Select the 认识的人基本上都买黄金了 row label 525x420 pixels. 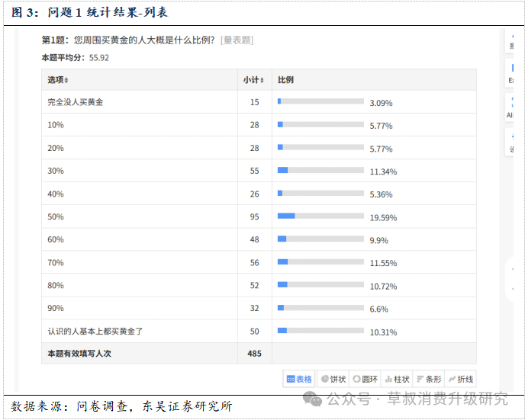click(95, 332)
